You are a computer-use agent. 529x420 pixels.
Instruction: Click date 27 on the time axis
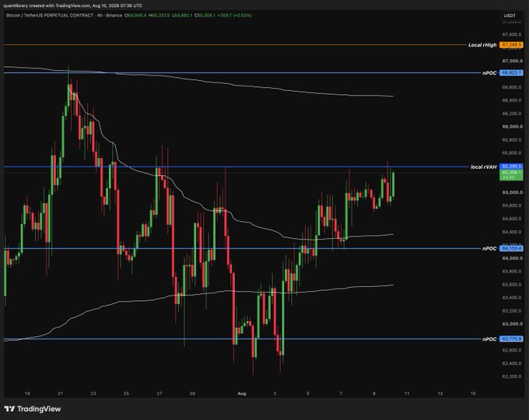pyautogui.click(x=159, y=394)
